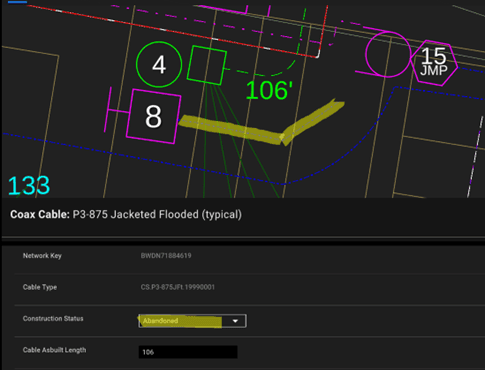Select the green circle node labeled 4
Screen dimensions: 485x370
[x=159, y=65]
